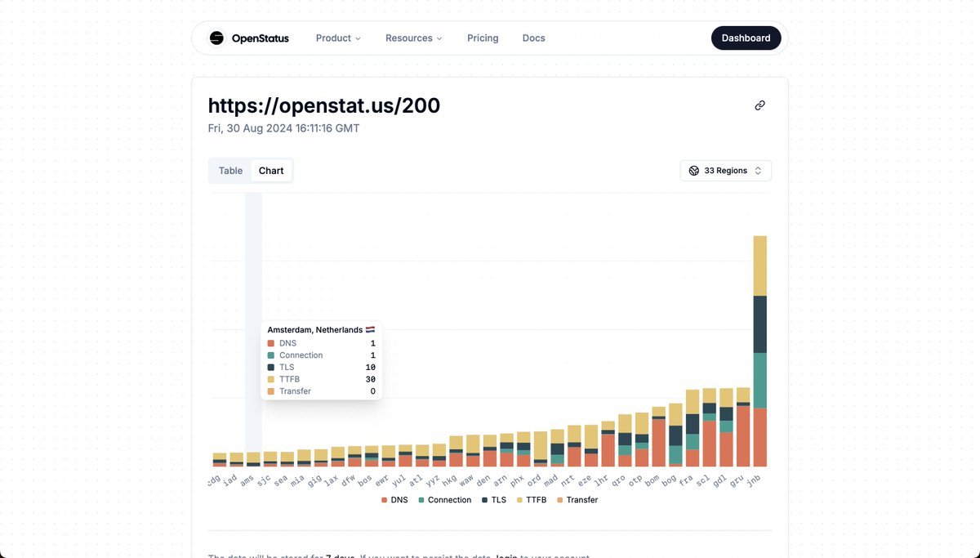Click the Connection entry in the chart legend
Viewport: 980px width, 558px height.
point(445,500)
